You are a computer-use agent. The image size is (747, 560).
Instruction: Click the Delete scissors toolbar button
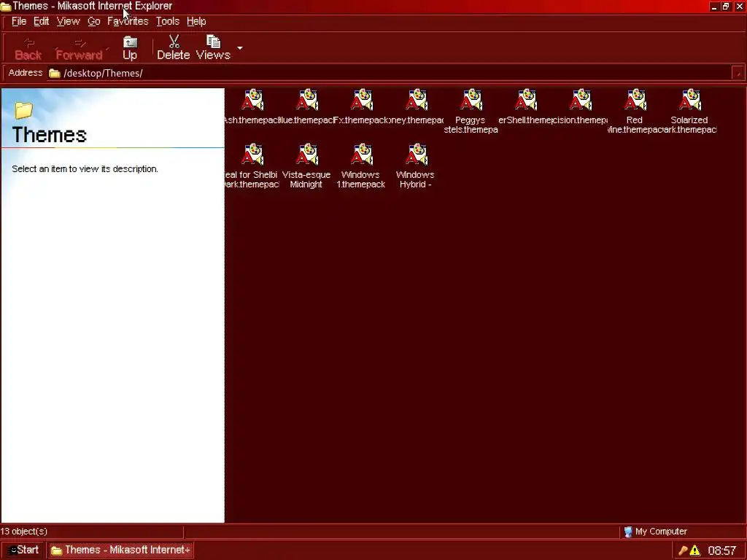(174, 49)
